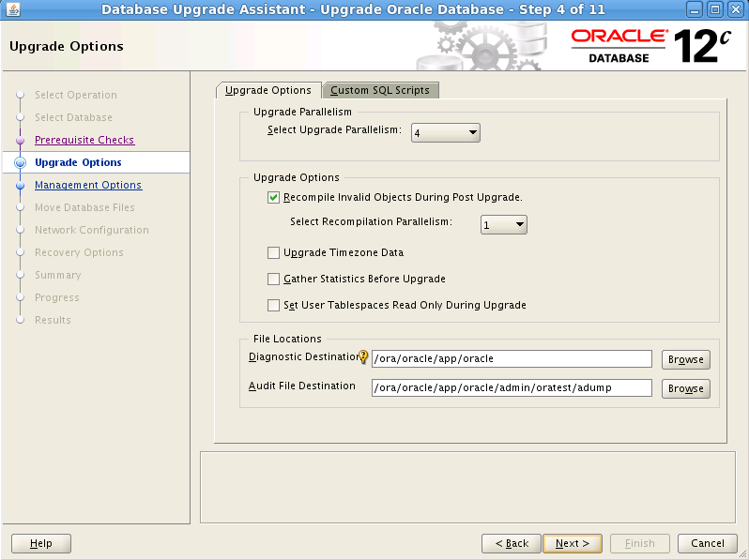
Task: Click the Summary step label
Action: pyautogui.click(x=58, y=275)
